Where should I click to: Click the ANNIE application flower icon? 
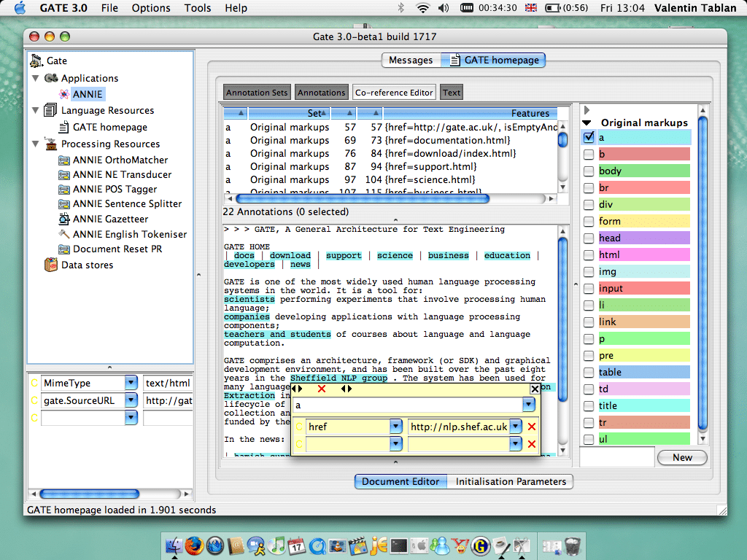point(64,93)
